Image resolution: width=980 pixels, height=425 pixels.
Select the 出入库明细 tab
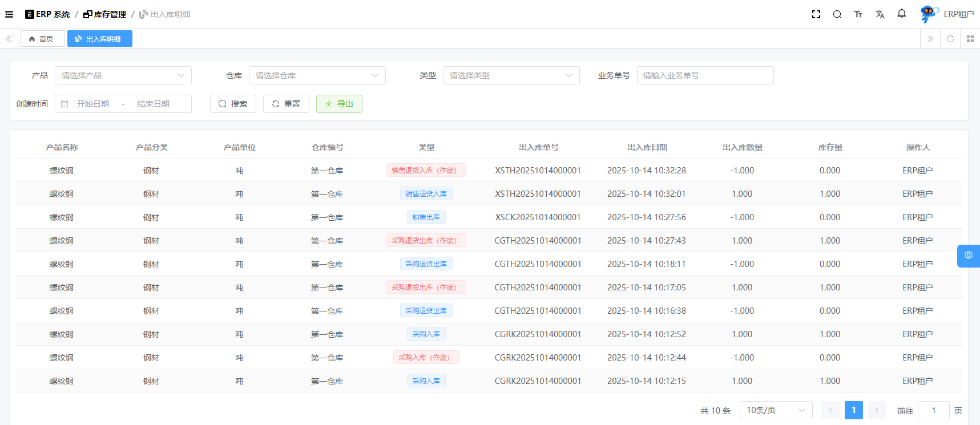coord(99,39)
